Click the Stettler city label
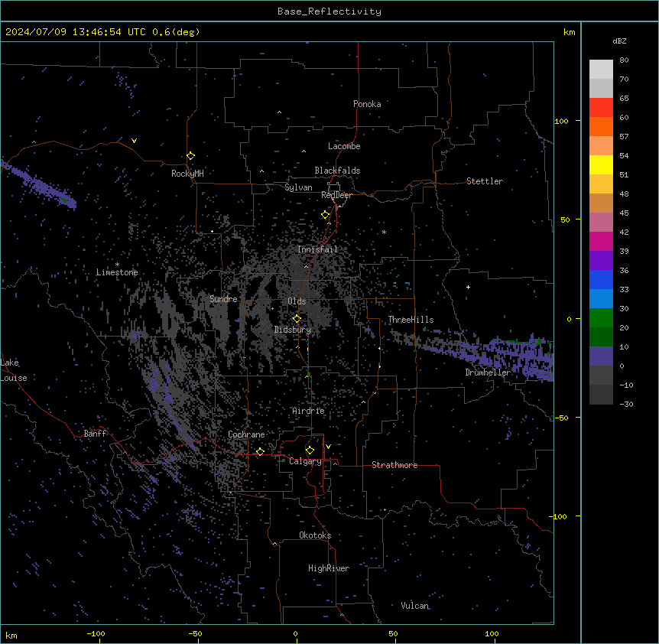 [x=485, y=181]
